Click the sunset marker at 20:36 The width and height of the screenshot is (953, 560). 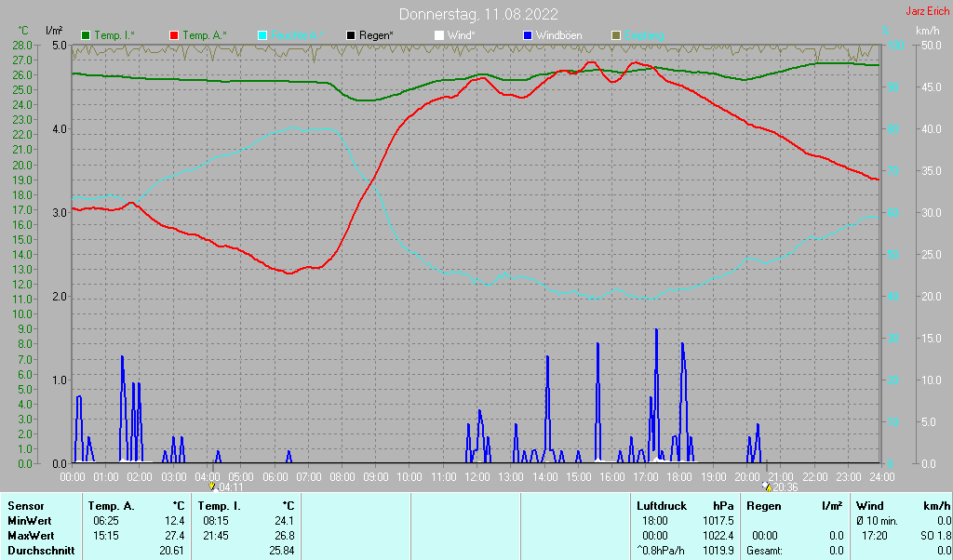coord(767,486)
